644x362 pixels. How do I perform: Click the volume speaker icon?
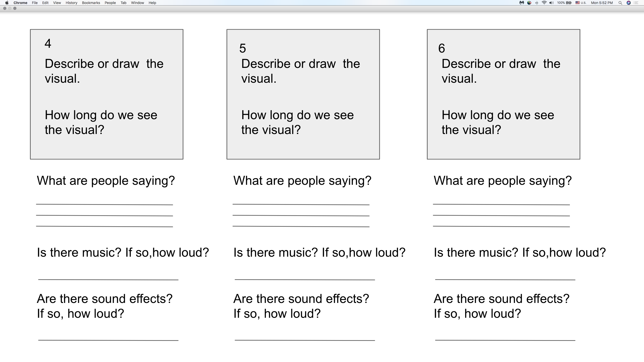coord(551,3)
